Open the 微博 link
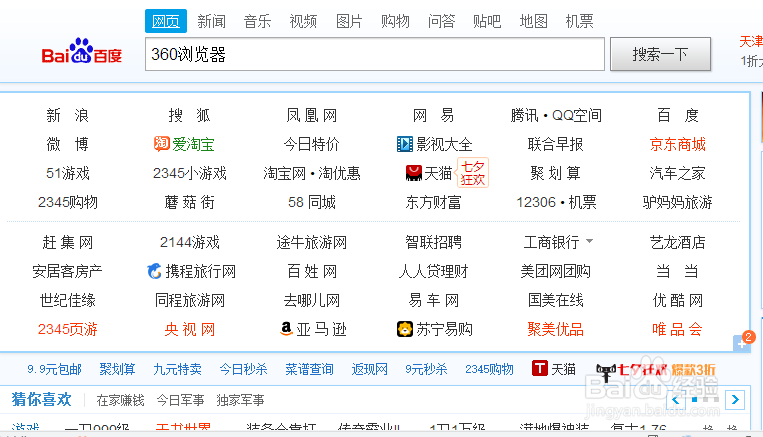Viewport: 763px width, 437px height. 68,144
